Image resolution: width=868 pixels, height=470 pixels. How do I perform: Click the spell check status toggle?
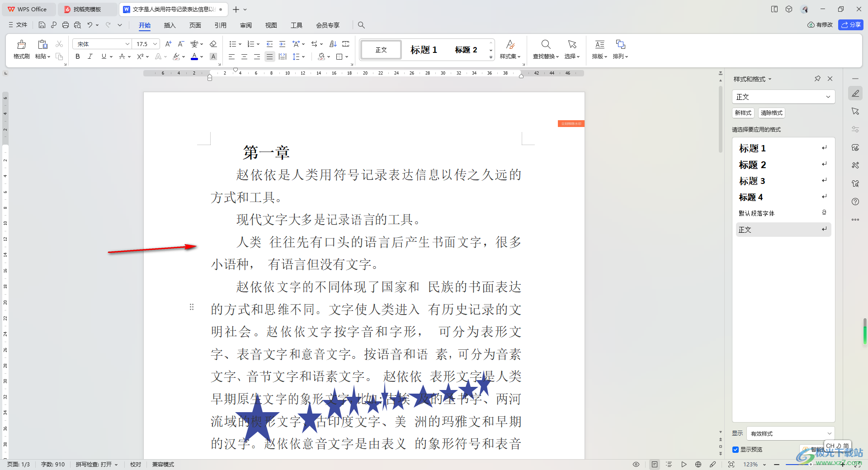point(97,465)
